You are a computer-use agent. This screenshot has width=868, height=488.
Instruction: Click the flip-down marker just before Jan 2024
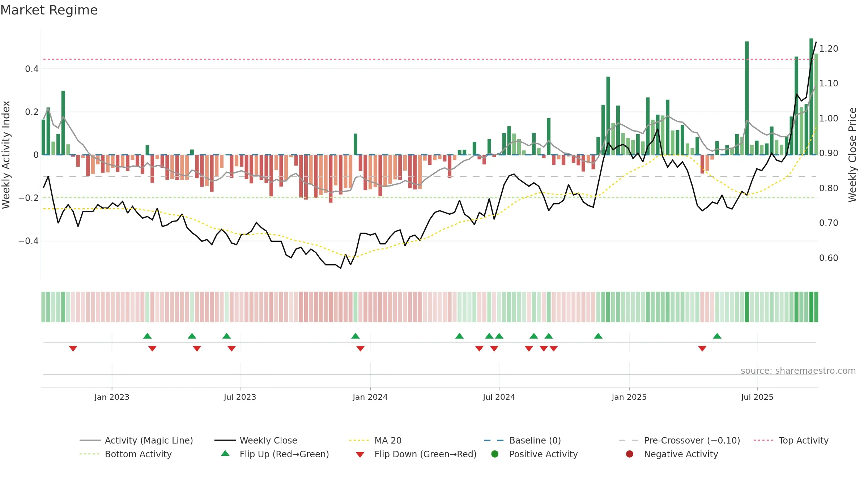click(361, 348)
